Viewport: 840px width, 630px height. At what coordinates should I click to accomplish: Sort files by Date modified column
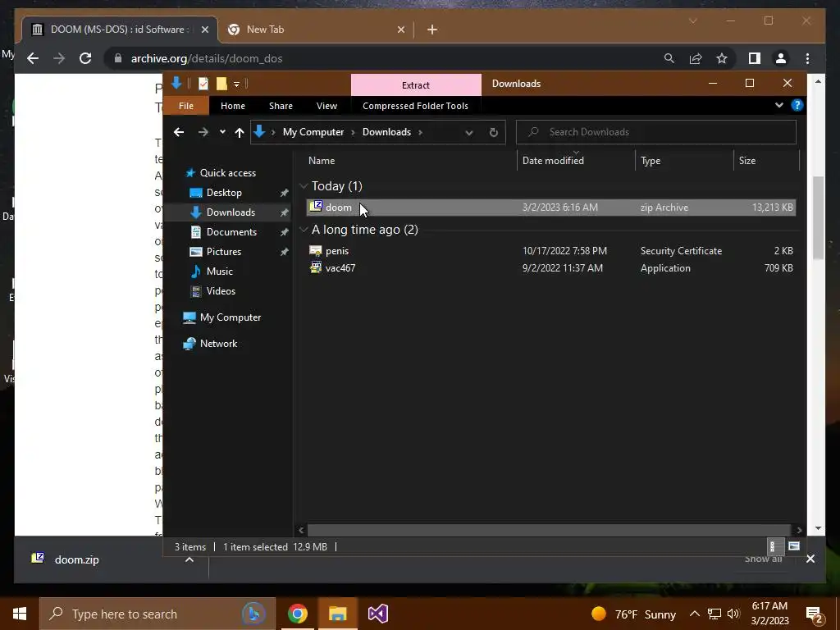tap(576, 161)
